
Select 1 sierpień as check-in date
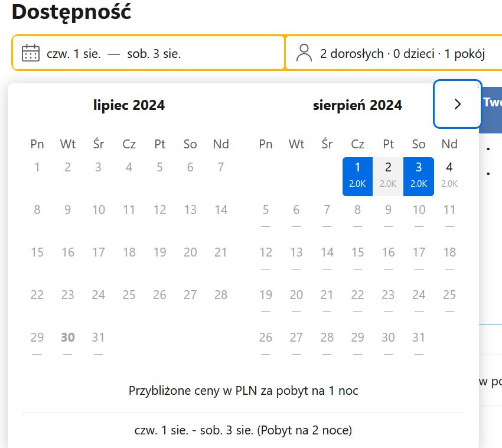(357, 176)
